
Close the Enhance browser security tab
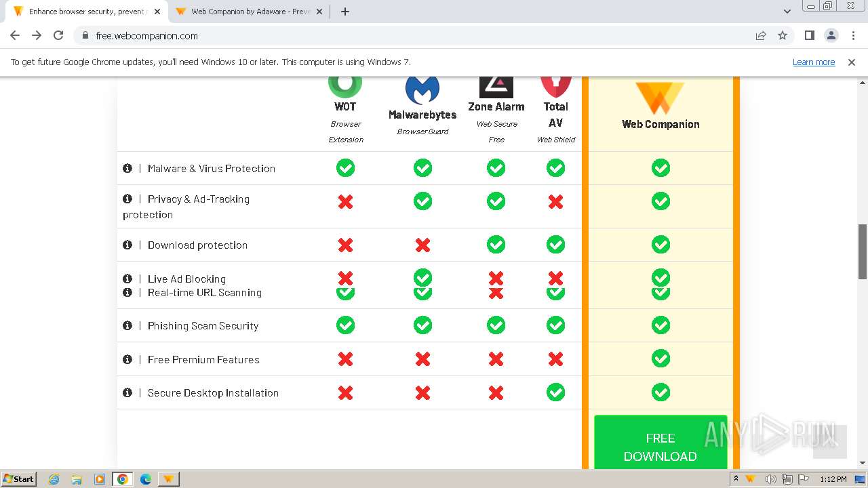tap(157, 12)
